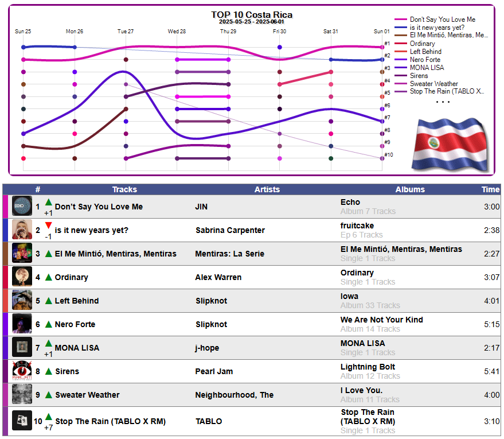Screen dimensions: 504x439
Task: Expand the legend's three-dots overflow
Action: tap(443, 102)
